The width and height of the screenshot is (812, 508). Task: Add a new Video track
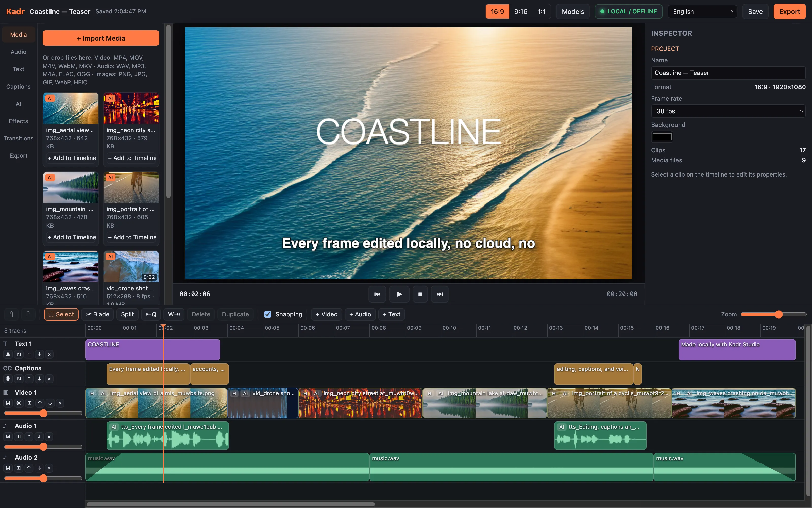327,314
